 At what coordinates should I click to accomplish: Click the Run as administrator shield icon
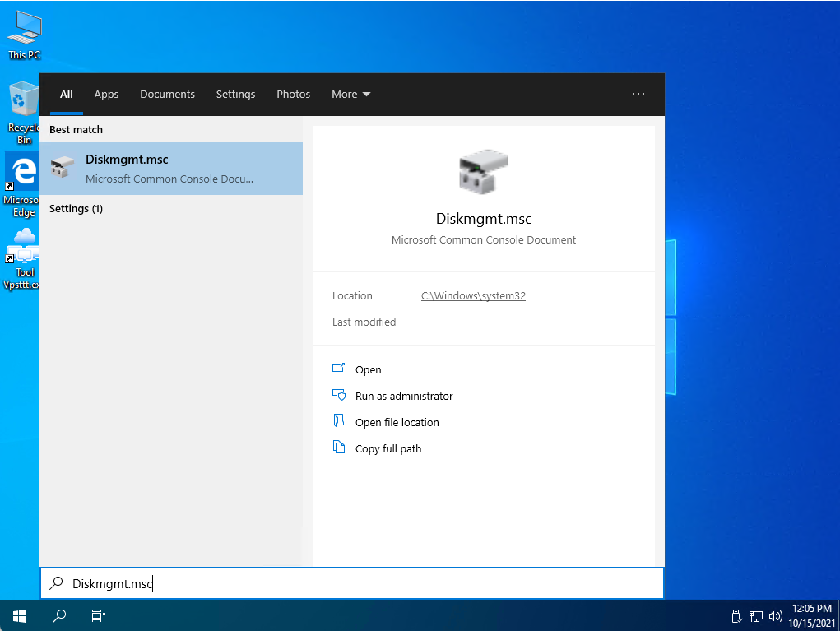point(339,395)
